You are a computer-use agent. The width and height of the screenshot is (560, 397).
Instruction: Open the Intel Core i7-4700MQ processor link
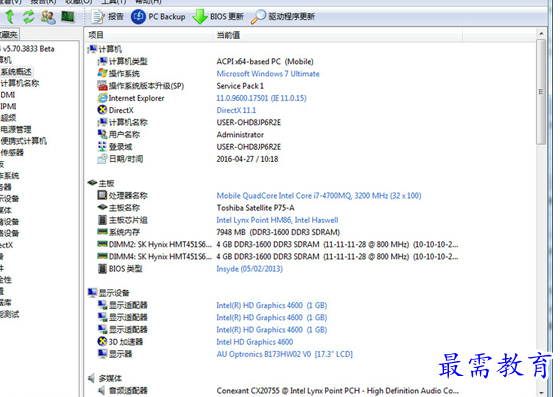319,196
